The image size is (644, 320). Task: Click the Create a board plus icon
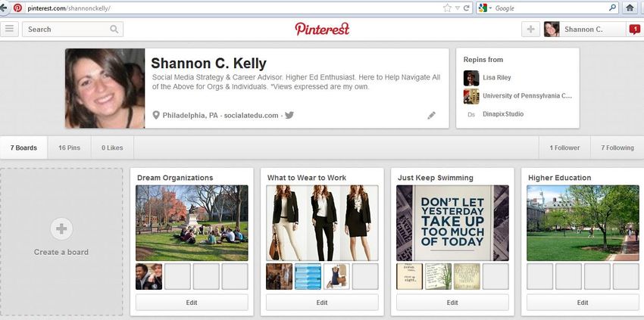(61, 229)
